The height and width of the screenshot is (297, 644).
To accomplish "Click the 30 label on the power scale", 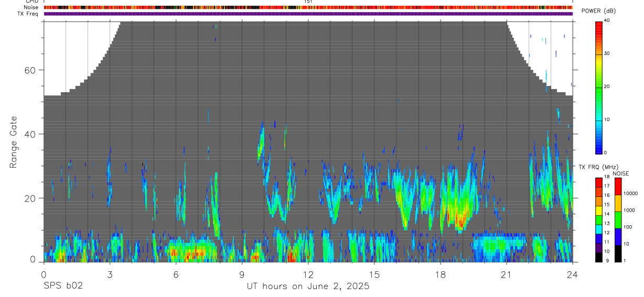I will pyautogui.click(x=606, y=54).
